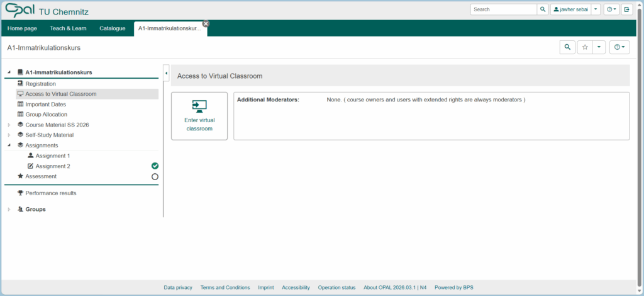Click the green checkmark next to Assignment 2
The width and height of the screenshot is (644, 296).
click(155, 166)
